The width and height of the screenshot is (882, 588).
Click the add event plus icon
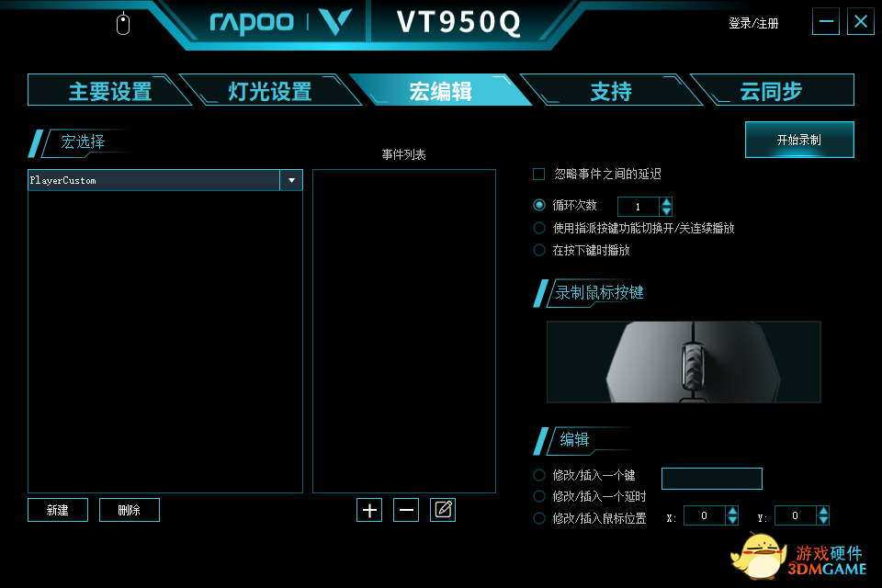point(369,510)
